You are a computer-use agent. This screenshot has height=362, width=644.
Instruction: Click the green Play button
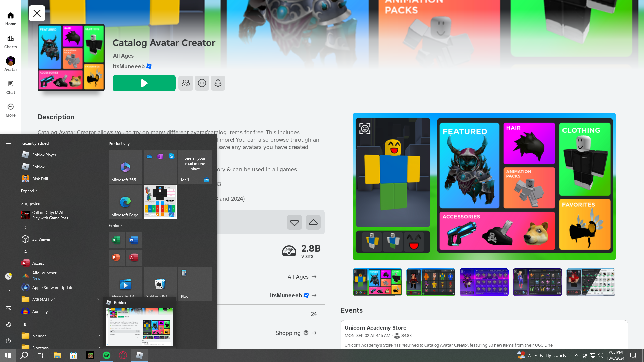pyautogui.click(x=144, y=83)
